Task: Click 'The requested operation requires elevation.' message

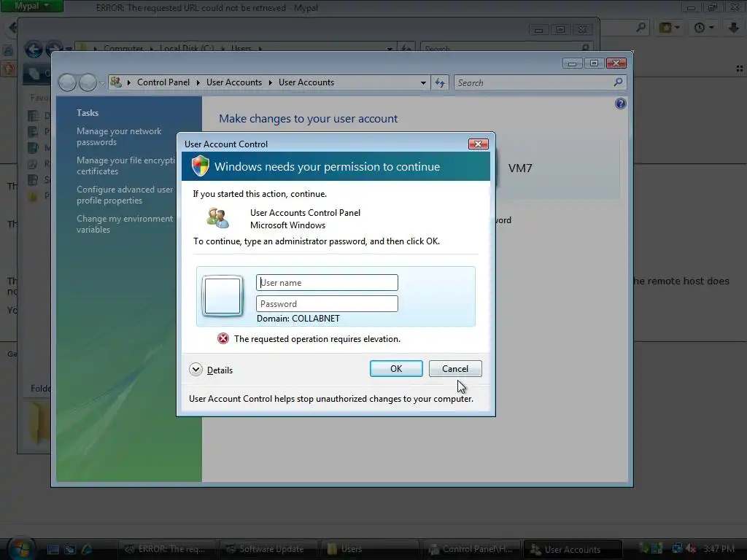Action: click(317, 339)
